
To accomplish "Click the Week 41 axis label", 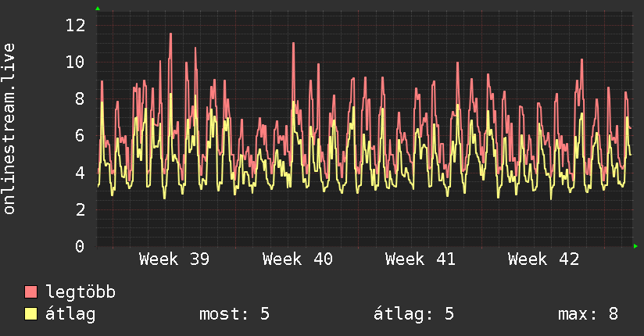I will pos(420,259).
